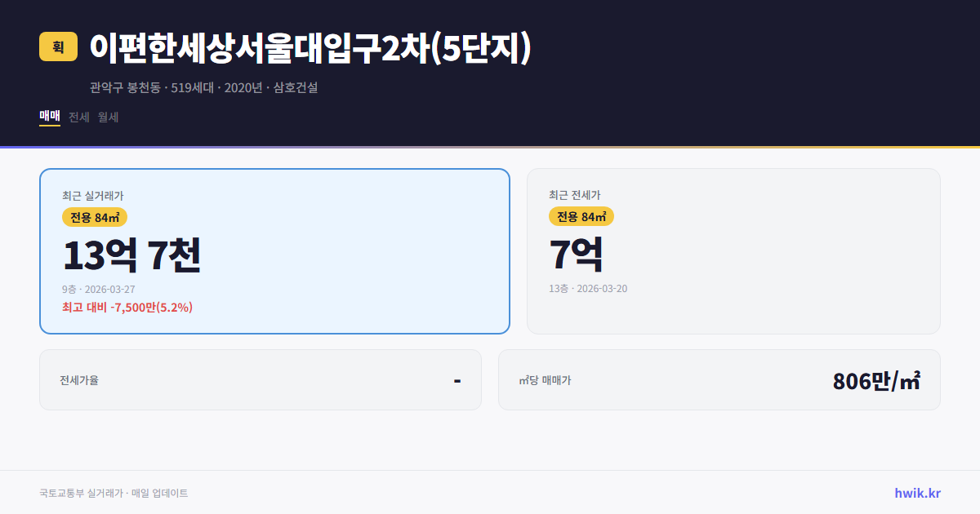Click the 7억 jeonse price text

tap(577, 255)
